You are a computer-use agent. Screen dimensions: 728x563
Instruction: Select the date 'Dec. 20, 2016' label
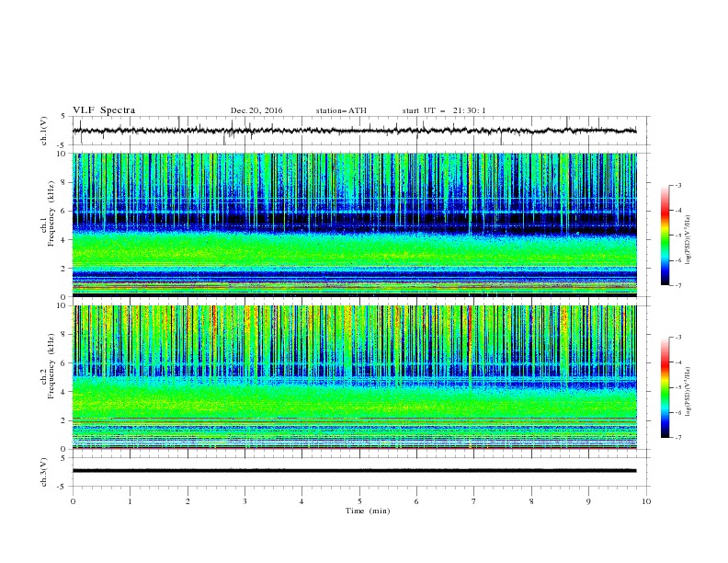pos(256,110)
